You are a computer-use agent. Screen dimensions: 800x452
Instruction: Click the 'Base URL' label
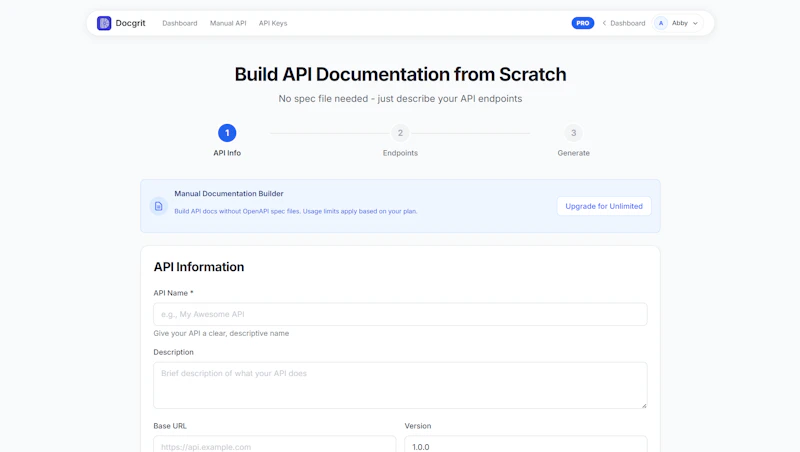pos(170,426)
